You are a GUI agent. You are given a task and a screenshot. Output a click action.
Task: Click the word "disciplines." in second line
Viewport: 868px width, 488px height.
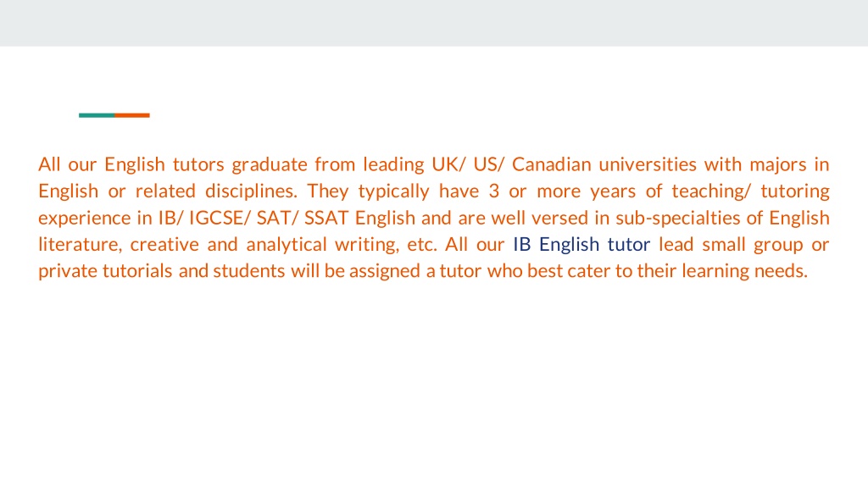click(x=251, y=191)
